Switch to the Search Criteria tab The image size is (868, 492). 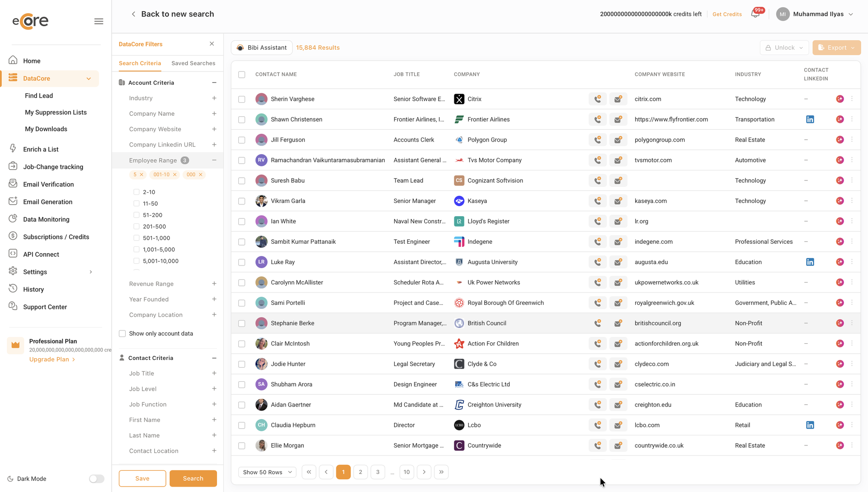point(140,63)
